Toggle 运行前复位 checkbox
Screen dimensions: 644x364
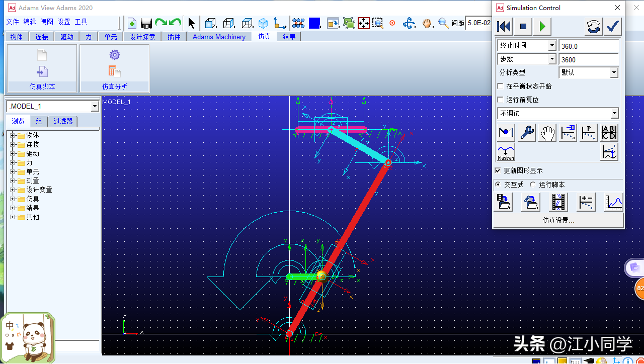(x=500, y=100)
